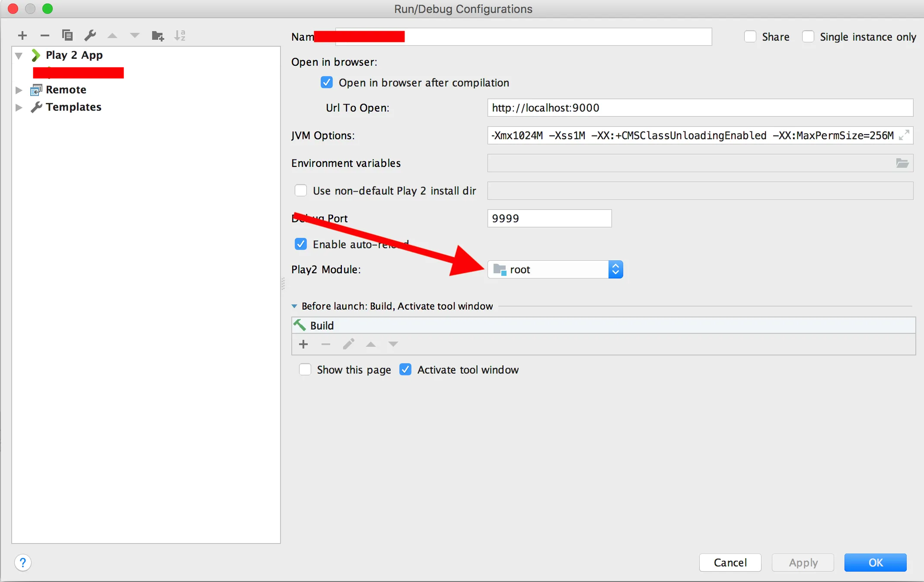Click the expand JVM Options field icon
Image resolution: width=924 pixels, height=582 pixels.
904,135
